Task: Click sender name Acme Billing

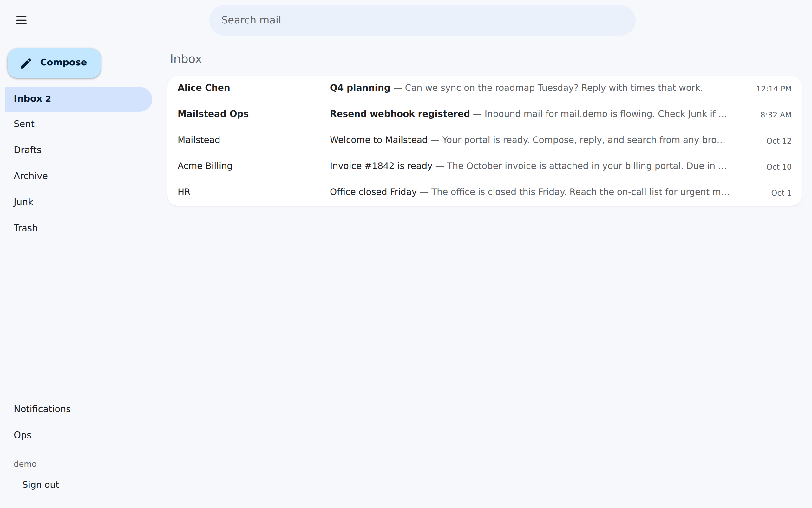Action: pos(205,166)
